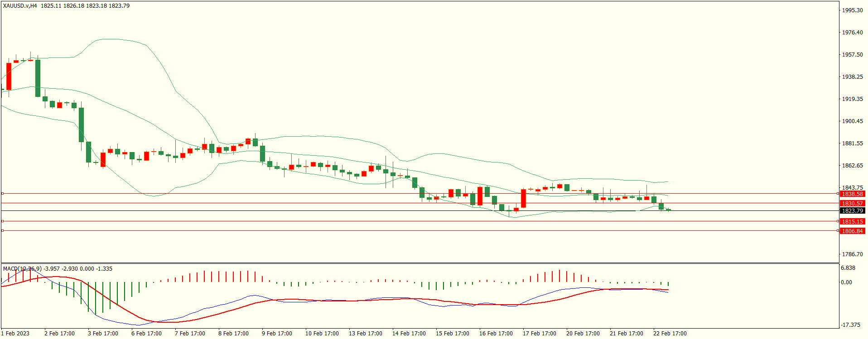This screenshot has height=339, width=868.
Task: Click the 1919.35 price scale value
Action: (852, 99)
